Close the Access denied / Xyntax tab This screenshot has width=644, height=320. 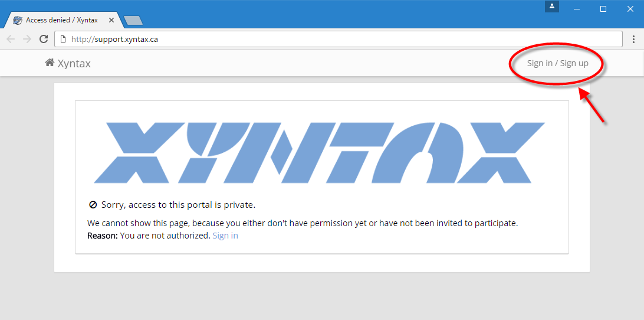(111, 19)
